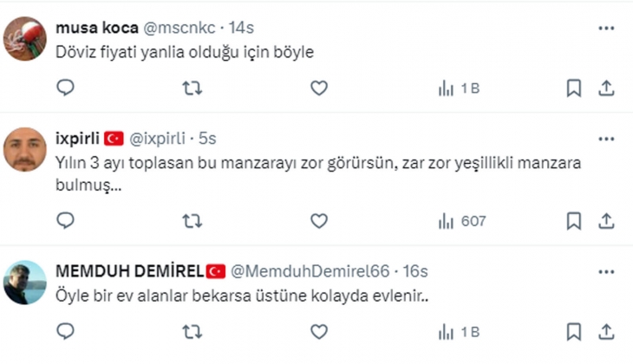Open MEMDUH DEMİREL's profile avatar

[25, 283]
